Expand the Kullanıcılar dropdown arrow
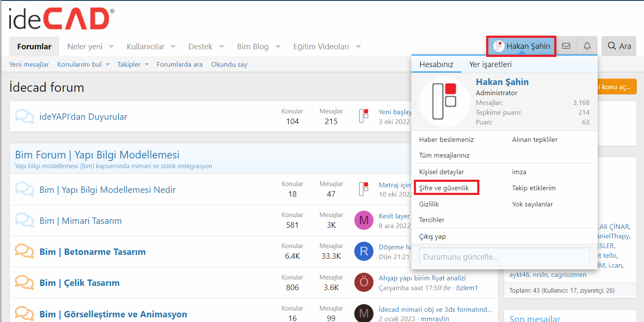The image size is (644, 322). click(173, 47)
